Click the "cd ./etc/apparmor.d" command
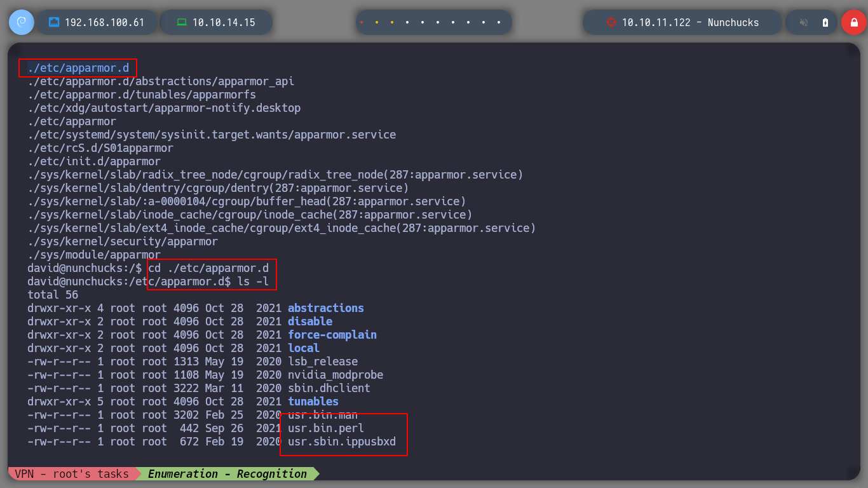Image resolution: width=868 pixels, height=488 pixels. pyautogui.click(x=208, y=268)
